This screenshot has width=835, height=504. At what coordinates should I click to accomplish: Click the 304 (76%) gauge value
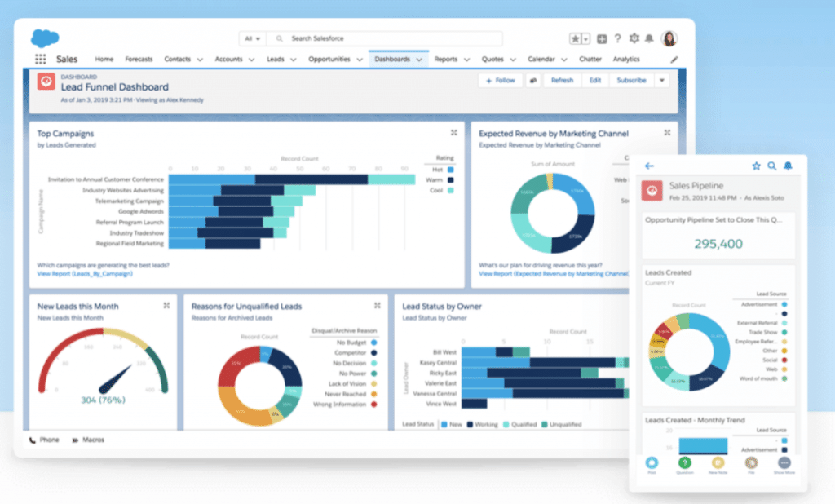[x=103, y=400]
